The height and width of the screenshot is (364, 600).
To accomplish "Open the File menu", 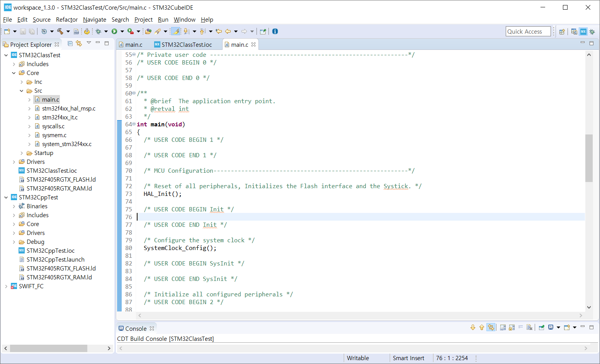I will (7, 19).
